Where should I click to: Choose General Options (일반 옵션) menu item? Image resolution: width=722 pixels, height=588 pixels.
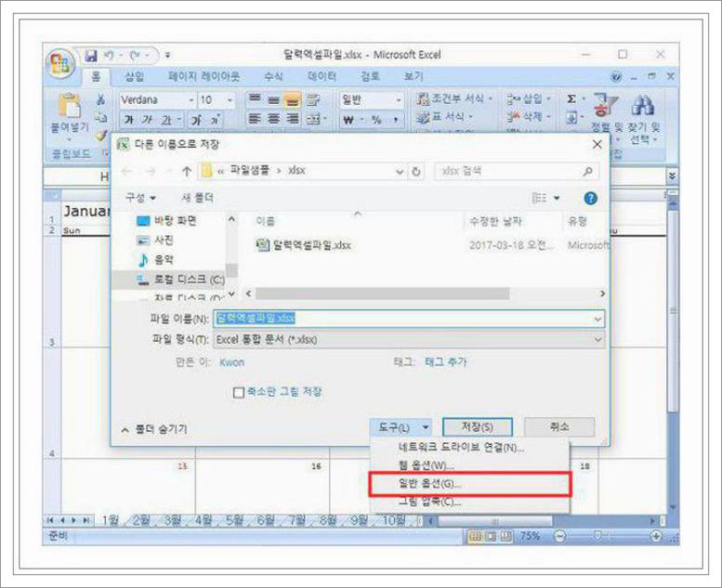(x=469, y=484)
